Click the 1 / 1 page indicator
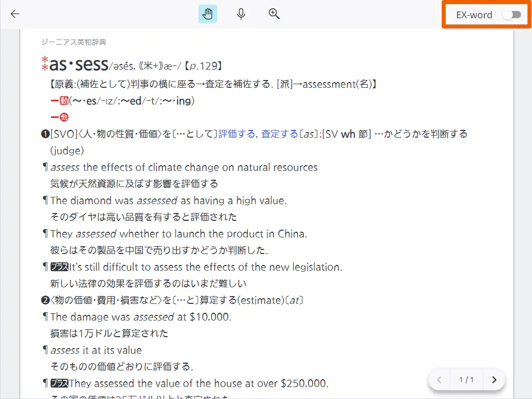Image resolution: width=532 pixels, height=399 pixels. coord(467,380)
